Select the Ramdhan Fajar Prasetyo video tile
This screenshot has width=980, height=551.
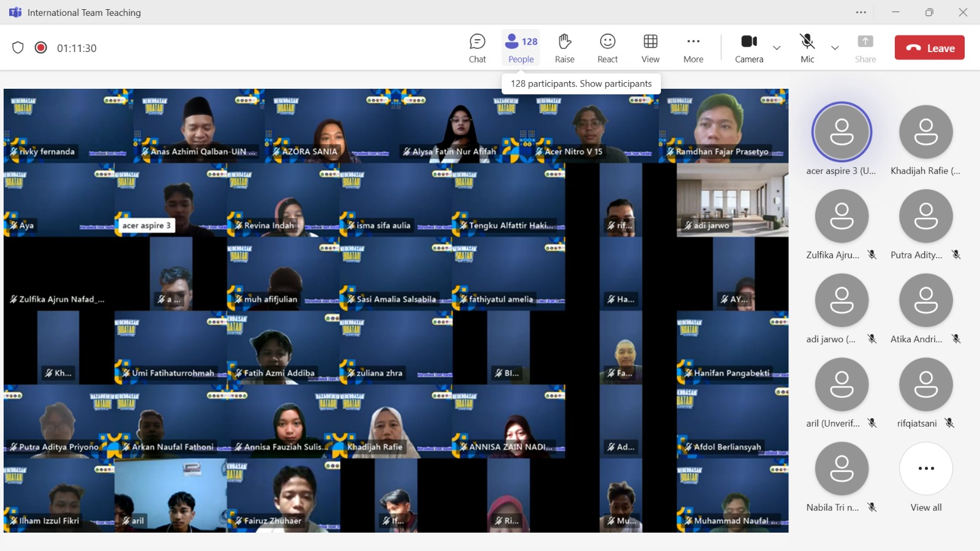point(723,126)
